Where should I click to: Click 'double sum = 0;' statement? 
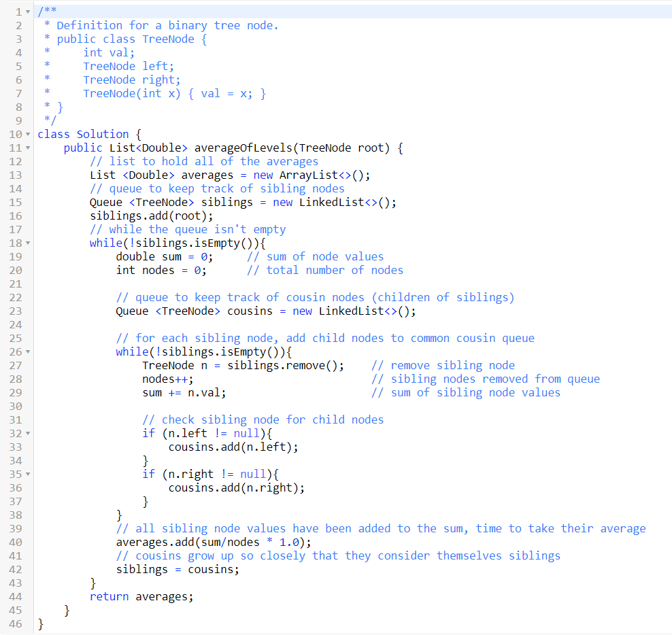(x=164, y=256)
